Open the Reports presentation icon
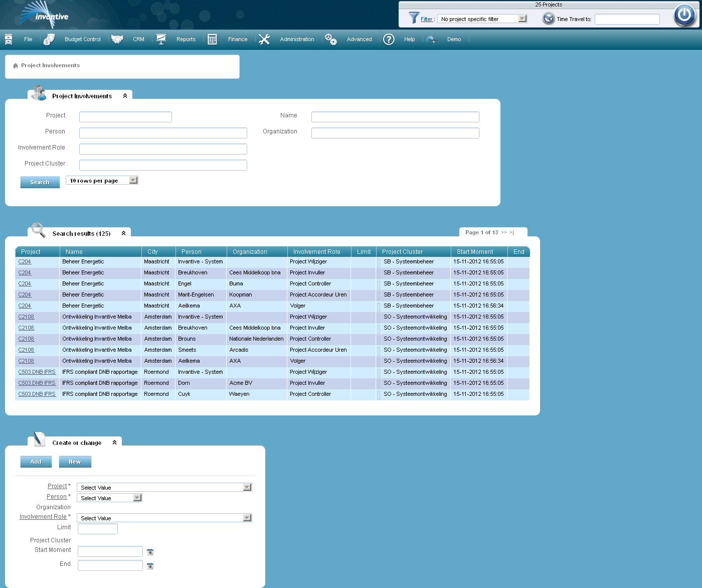The height and width of the screenshot is (588, 702). tap(161, 39)
